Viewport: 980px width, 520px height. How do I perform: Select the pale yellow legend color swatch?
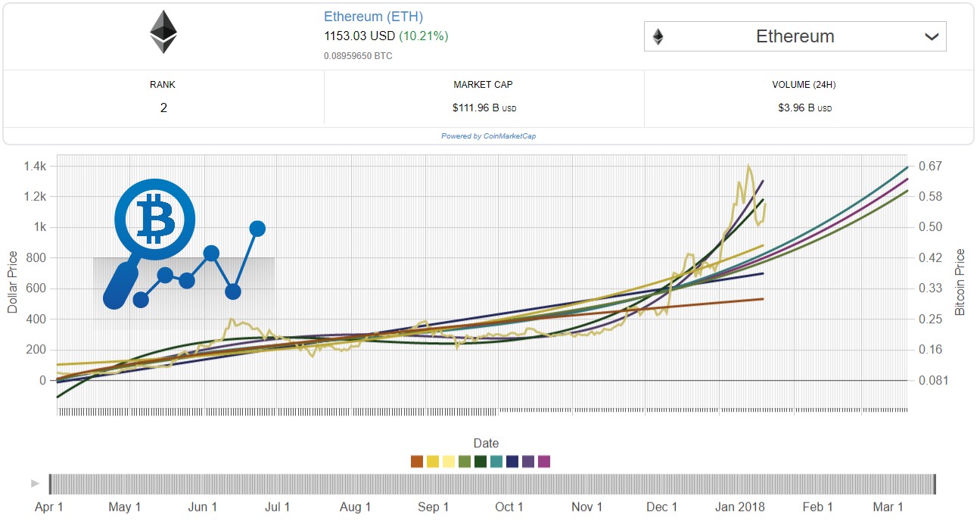(448, 460)
